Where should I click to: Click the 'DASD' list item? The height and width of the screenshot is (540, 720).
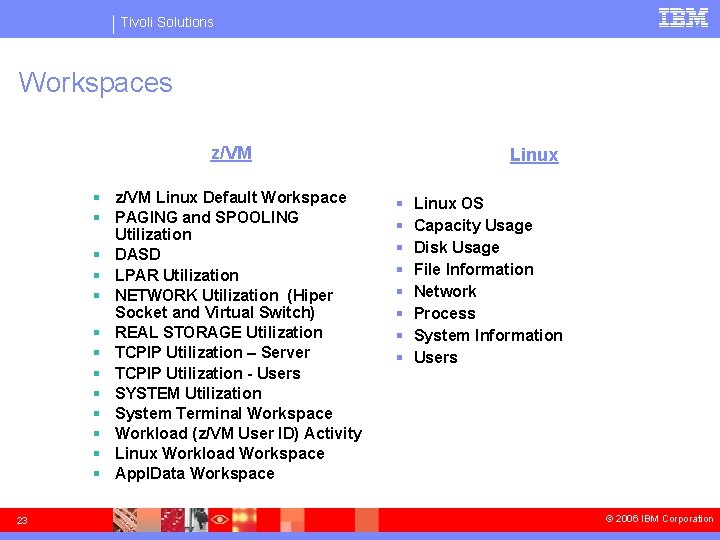point(138,254)
